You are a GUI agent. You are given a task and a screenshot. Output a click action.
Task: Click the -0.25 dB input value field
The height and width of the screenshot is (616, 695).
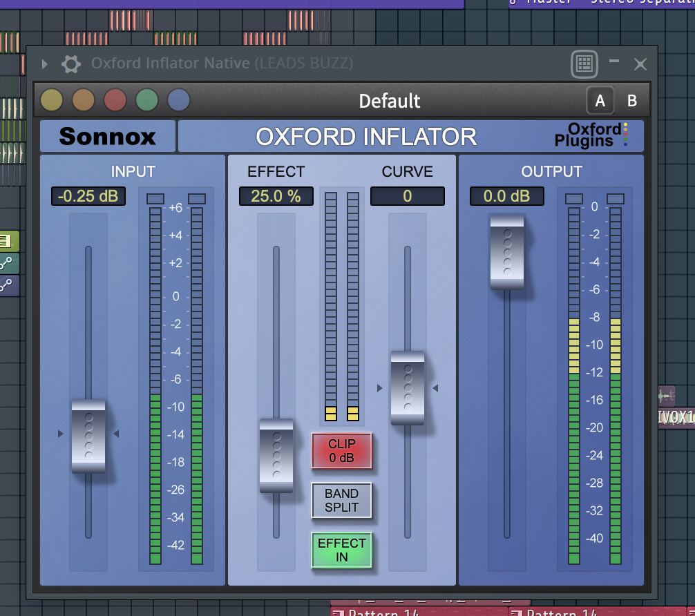(x=88, y=196)
